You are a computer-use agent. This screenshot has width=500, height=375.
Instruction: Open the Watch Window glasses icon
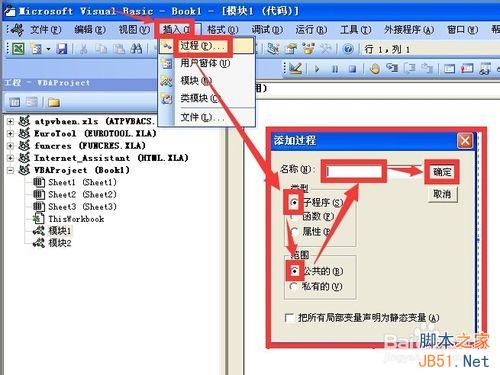[x=484, y=68]
